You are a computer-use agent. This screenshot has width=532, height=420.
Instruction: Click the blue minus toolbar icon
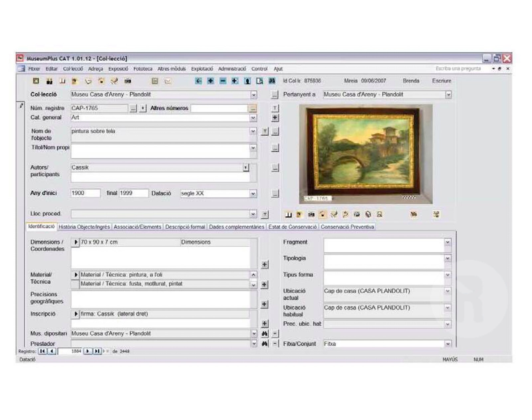pyautogui.click(x=223, y=81)
